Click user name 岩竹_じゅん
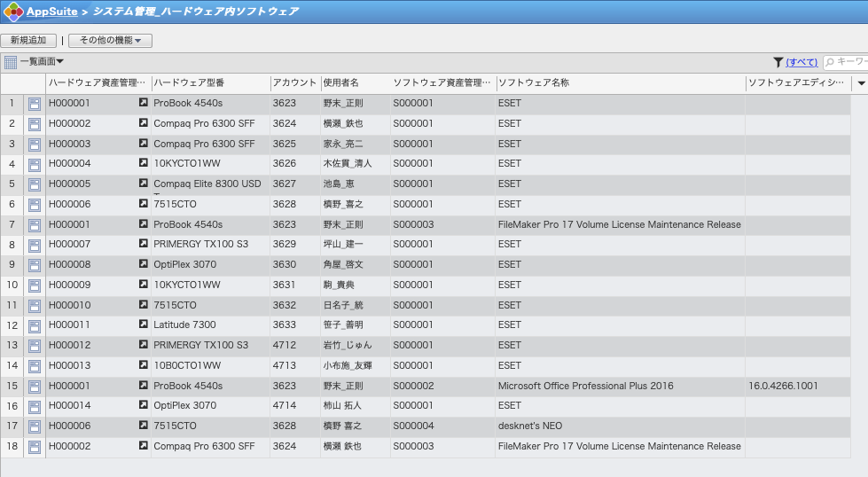 coord(348,345)
